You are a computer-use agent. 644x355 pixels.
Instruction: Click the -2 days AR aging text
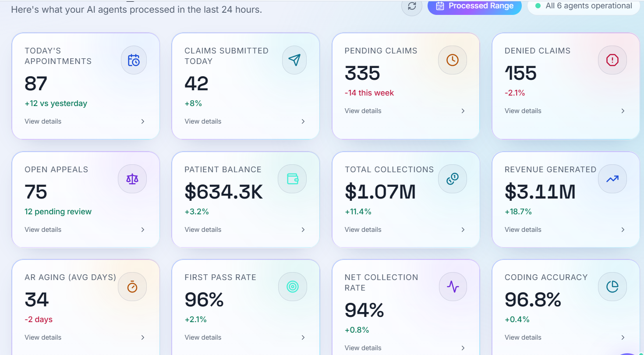pos(39,319)
